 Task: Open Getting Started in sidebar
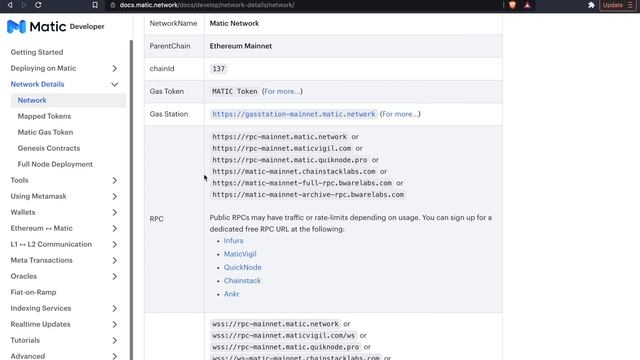37,52
